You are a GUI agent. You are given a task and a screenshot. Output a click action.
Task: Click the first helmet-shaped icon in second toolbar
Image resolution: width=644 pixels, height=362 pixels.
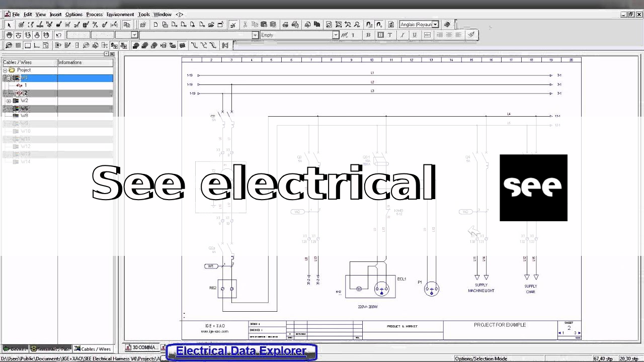coord(9,35)
